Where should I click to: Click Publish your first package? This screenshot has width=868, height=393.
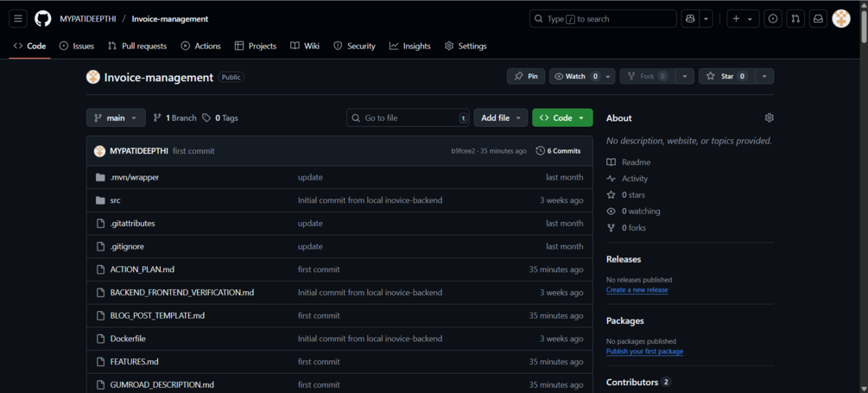[x=644, y=352]
